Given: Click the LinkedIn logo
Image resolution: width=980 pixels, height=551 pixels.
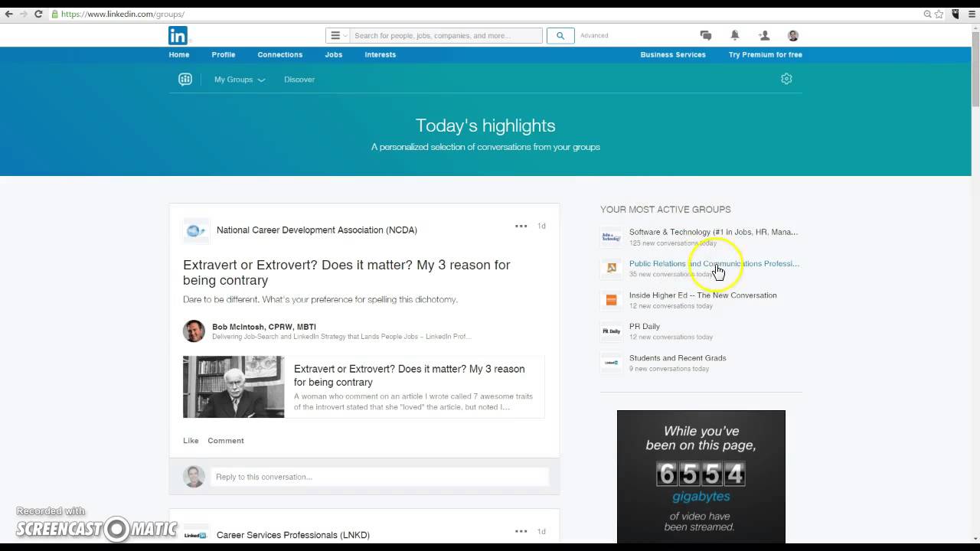Looking at the screenshot, I should [178, 35].
